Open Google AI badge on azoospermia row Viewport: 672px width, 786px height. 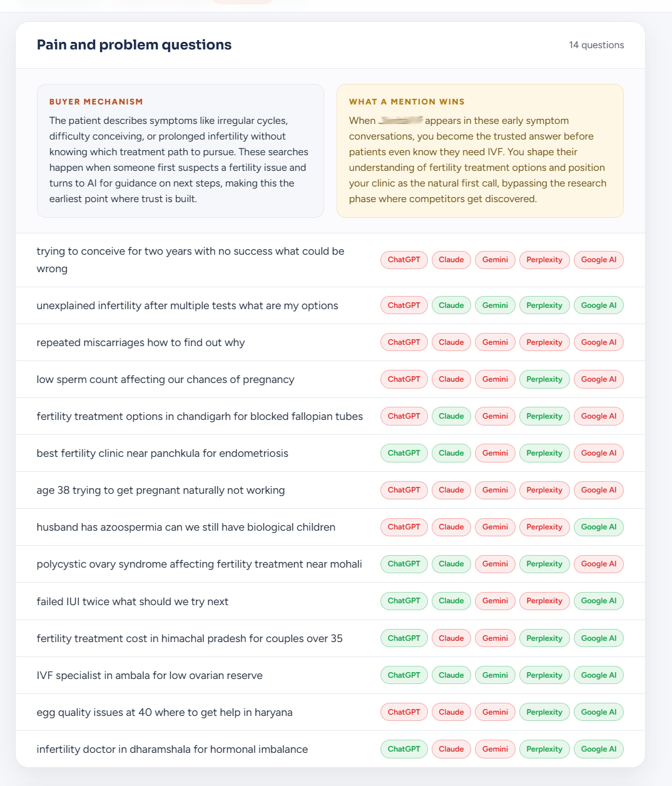point(599,527)
